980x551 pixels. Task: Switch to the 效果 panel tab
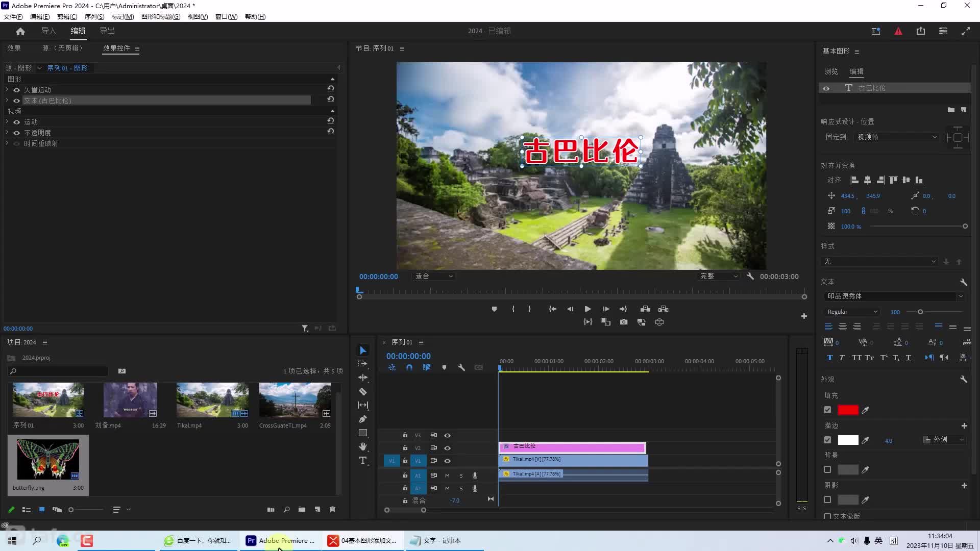(x=14, y=48)
